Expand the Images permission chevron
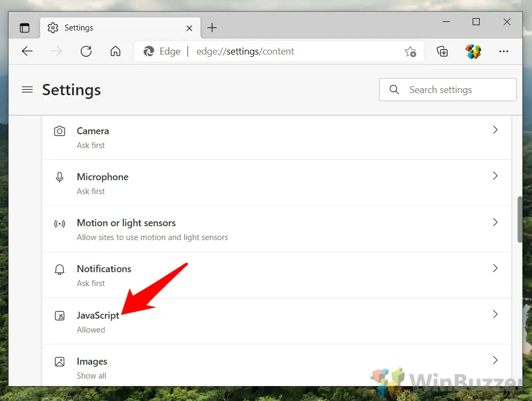Screen dimensions: 532x401 point(495,360)
